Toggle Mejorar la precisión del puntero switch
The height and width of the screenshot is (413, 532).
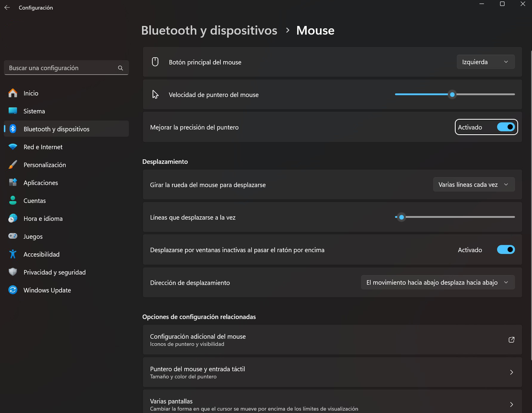coord(506,127)
